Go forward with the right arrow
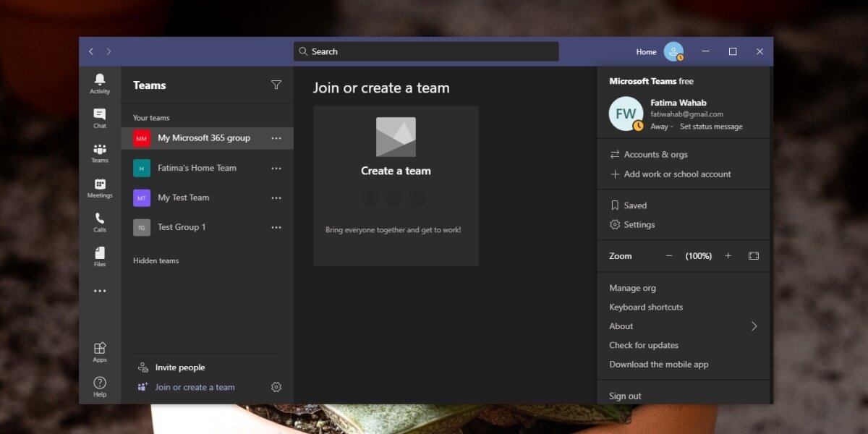This screenshot has height=434, width=868. pyautogui.click(x=109, y=51)
